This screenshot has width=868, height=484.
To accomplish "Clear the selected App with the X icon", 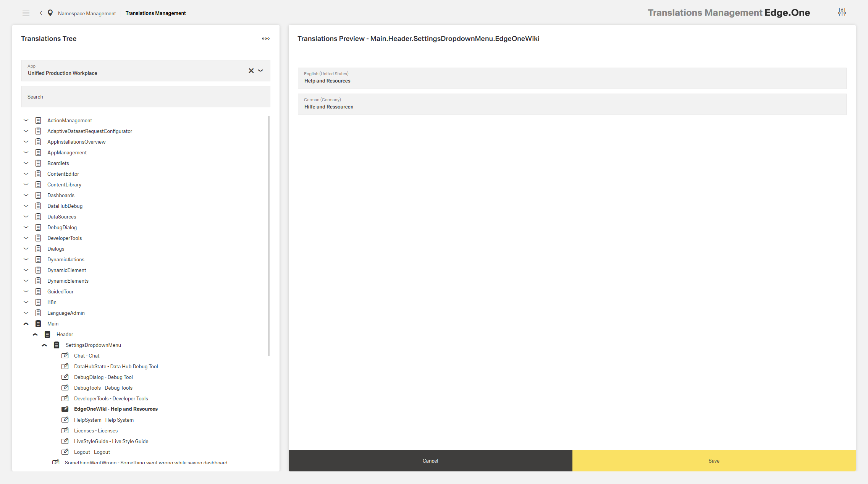I will tap(251, 71).
